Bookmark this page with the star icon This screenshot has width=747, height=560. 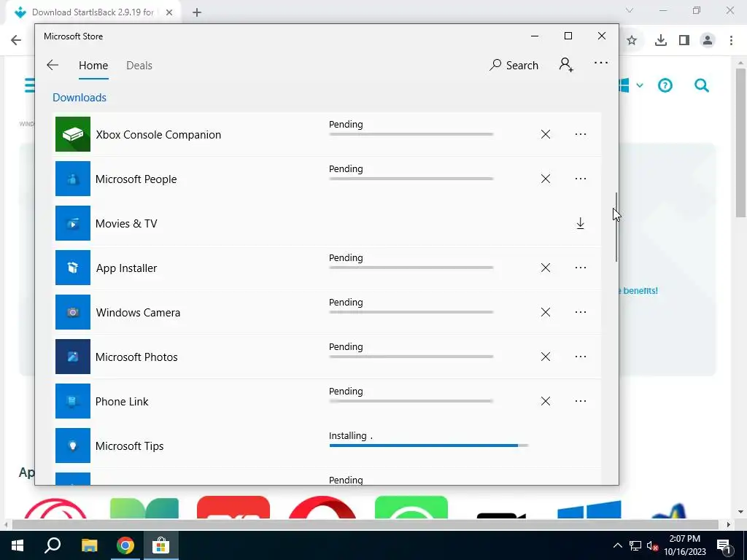coord(632,40)
